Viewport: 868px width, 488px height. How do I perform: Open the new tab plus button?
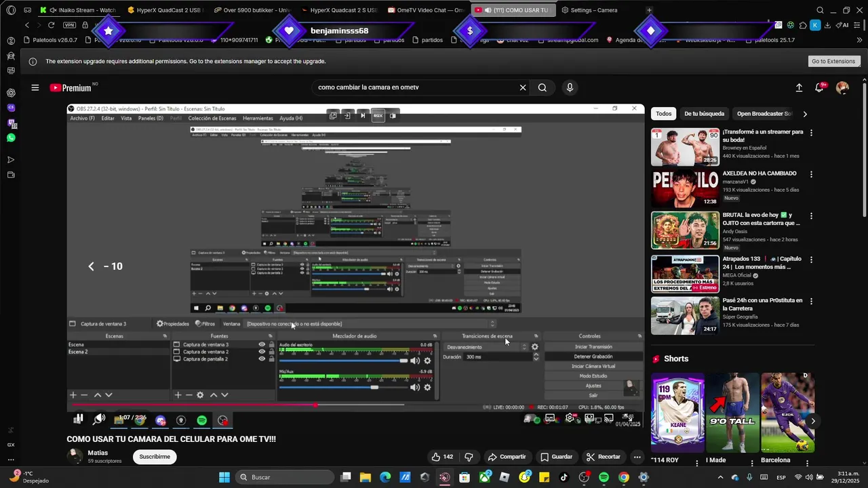649,10
